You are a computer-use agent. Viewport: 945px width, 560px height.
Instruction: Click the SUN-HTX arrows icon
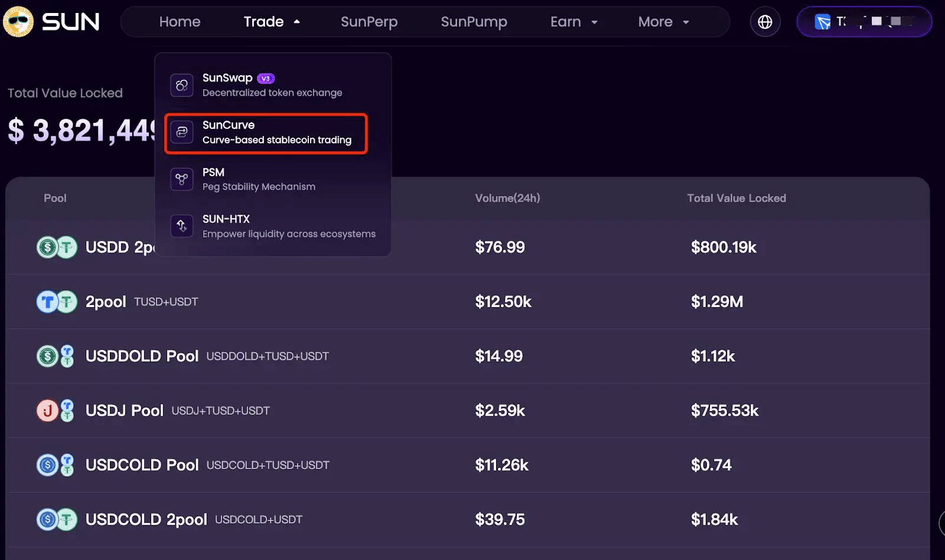pos(182,226)
